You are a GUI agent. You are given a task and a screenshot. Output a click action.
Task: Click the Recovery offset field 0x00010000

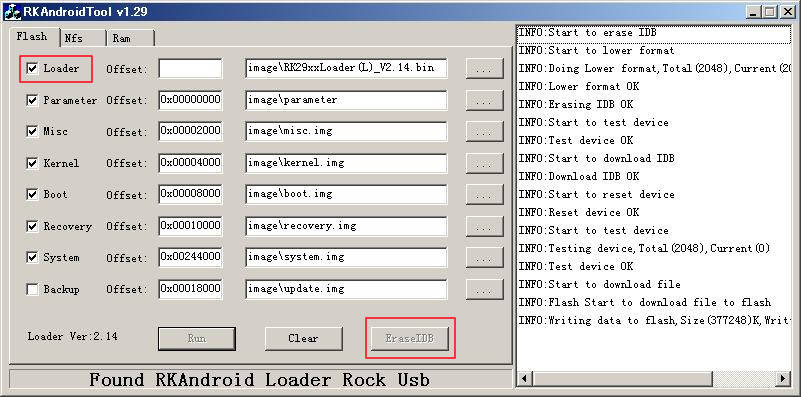point(191,226)
